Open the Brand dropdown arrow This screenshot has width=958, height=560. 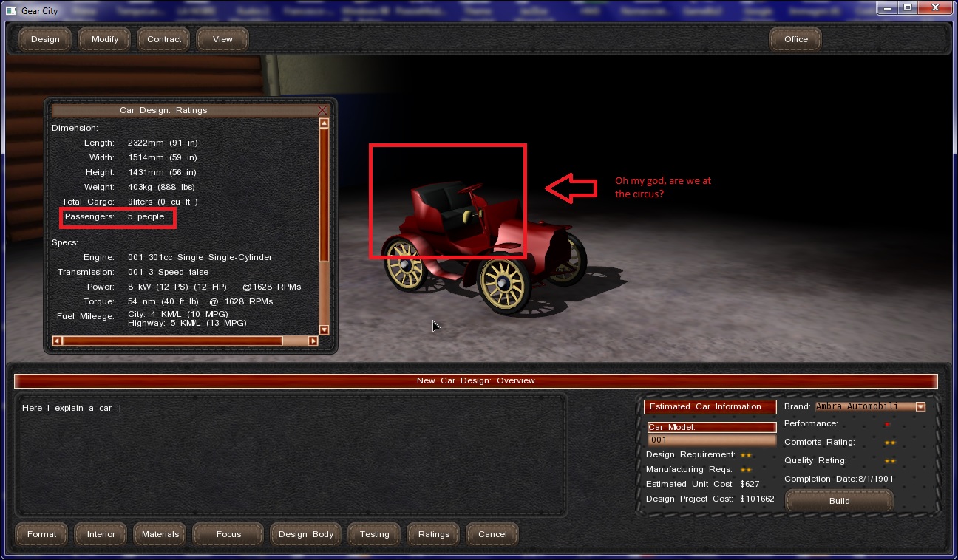click(x=920, y=406)
